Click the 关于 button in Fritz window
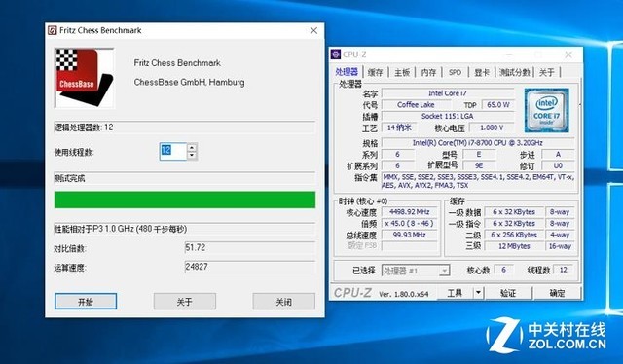Image resolution: width=623 pixels, height=364 pixels. [185, 301]
